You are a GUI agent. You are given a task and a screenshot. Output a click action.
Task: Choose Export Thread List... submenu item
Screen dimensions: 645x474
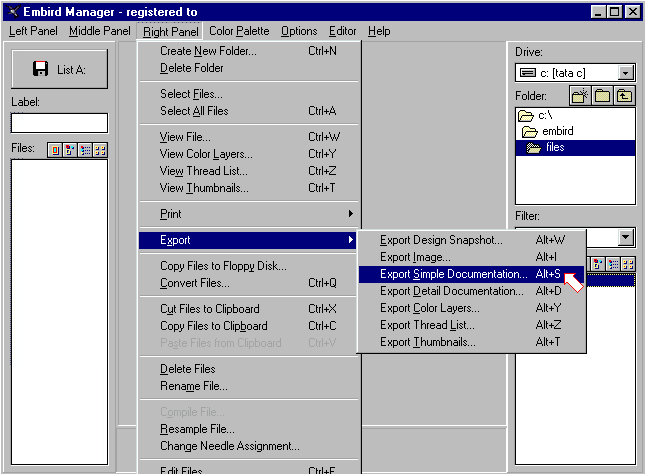pos(471,325)
